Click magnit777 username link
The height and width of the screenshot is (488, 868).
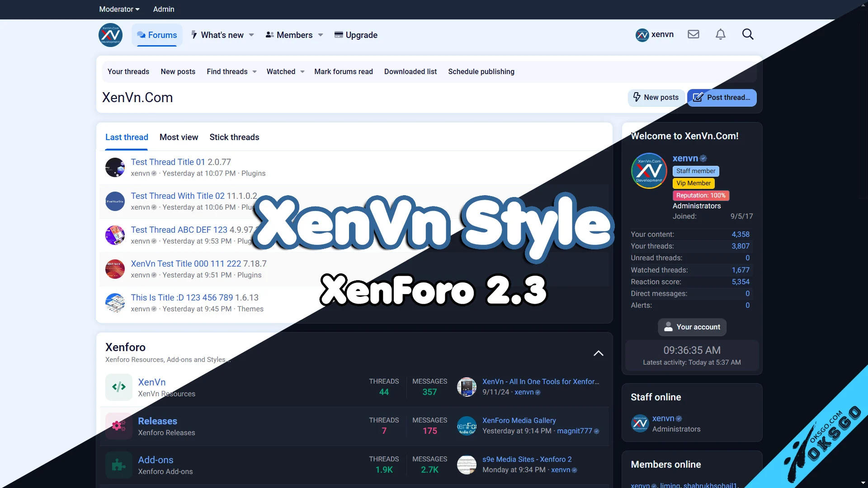click(574, 431)
